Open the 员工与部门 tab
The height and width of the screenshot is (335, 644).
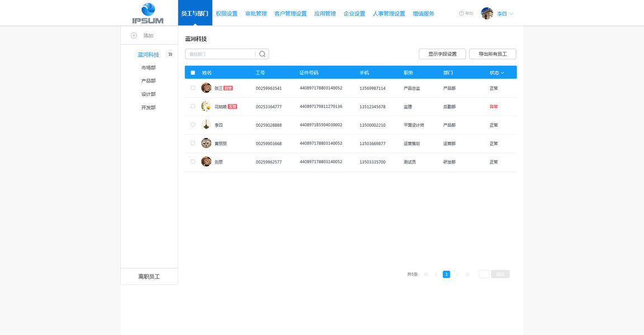pos(195,13)
